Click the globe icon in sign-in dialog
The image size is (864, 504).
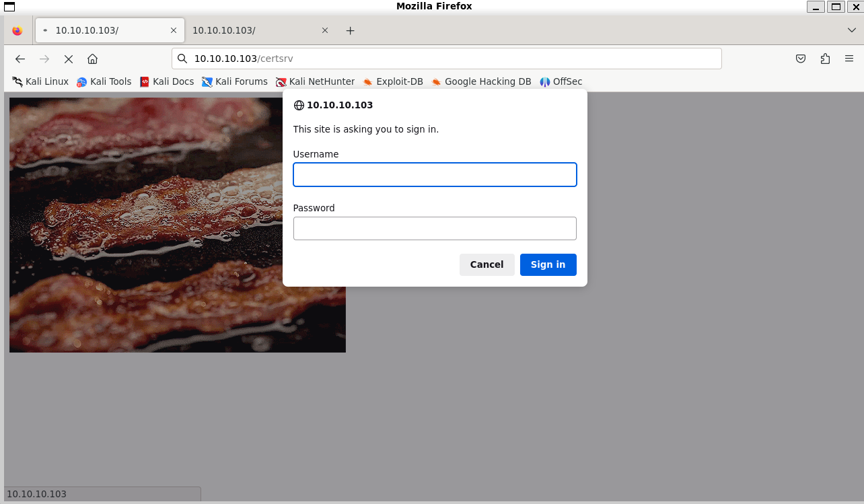point(299,106)
